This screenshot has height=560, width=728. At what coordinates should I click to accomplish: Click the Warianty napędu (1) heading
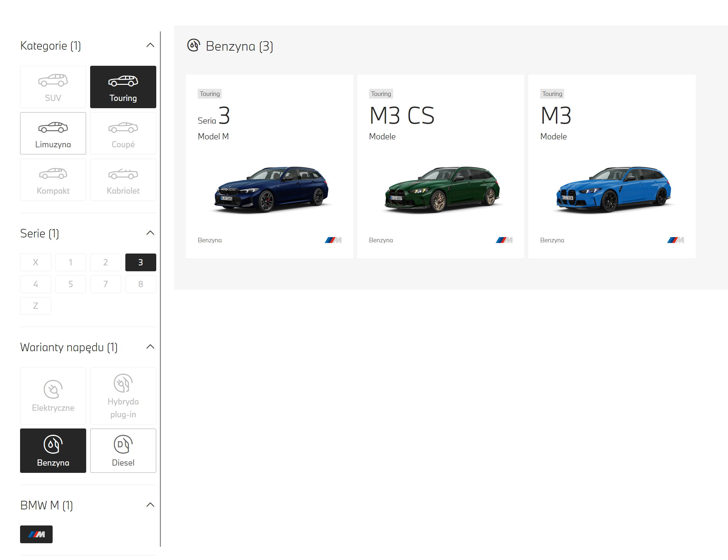(69, 347)
